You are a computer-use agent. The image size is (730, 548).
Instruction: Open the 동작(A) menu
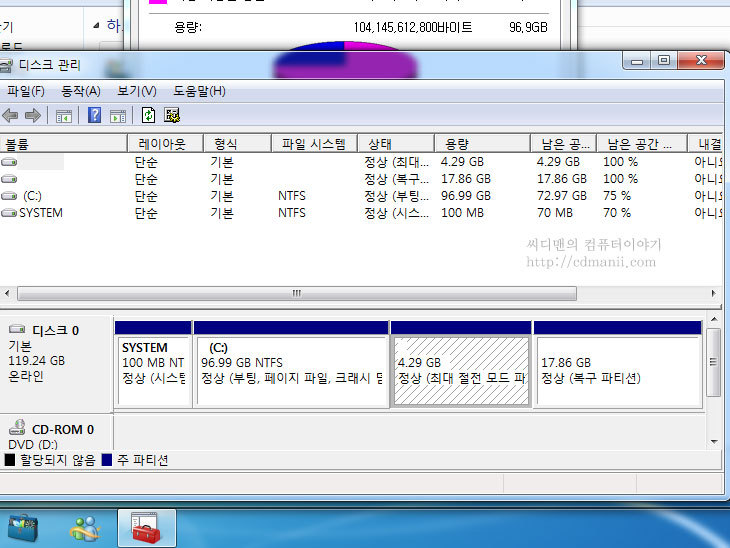(x=81, y=91)
